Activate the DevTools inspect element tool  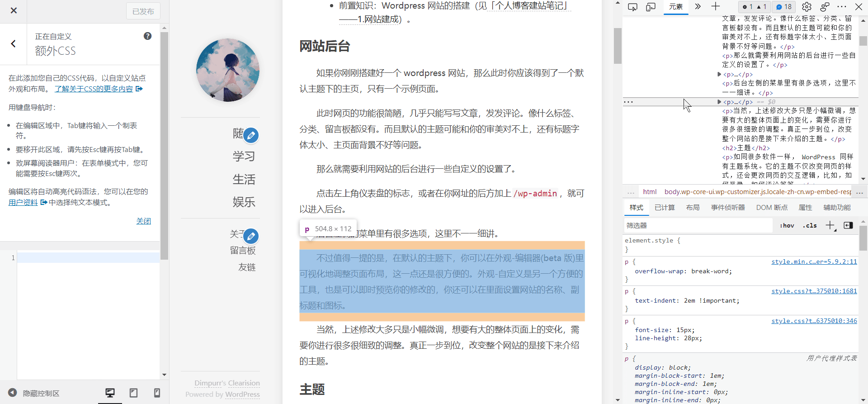click(x=632, y=7)
